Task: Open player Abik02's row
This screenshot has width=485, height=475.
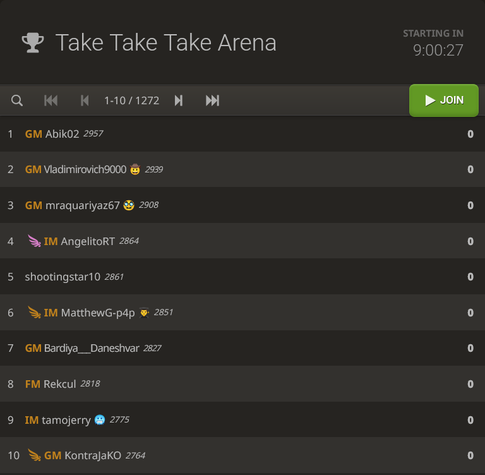Action: [242, 134]
